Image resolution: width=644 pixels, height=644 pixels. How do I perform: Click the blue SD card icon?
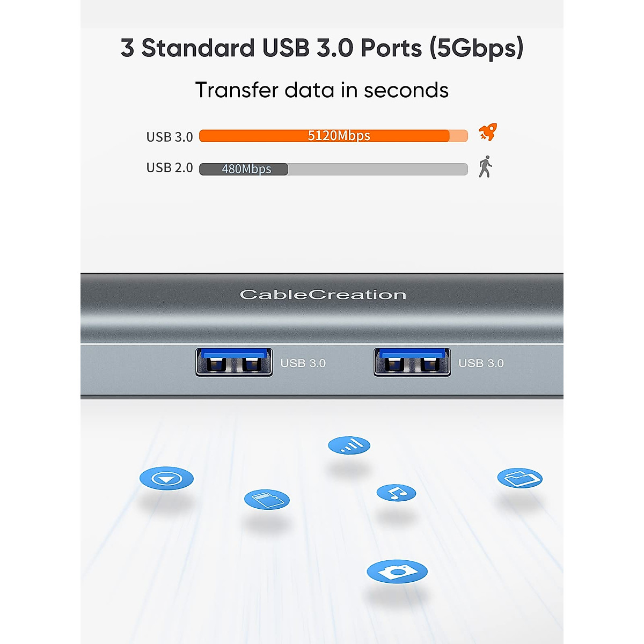point(267,500)
